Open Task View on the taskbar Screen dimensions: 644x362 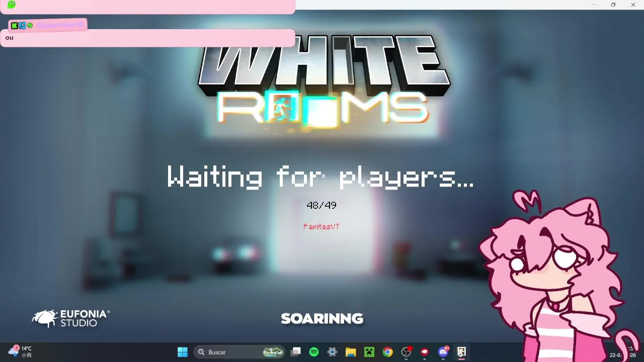(296, 352)
